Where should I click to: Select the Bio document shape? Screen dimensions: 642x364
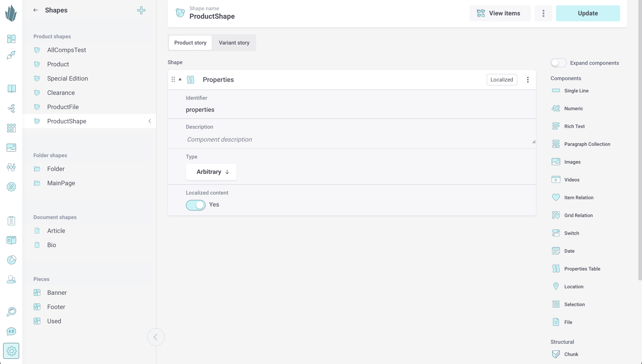(89, 245)
